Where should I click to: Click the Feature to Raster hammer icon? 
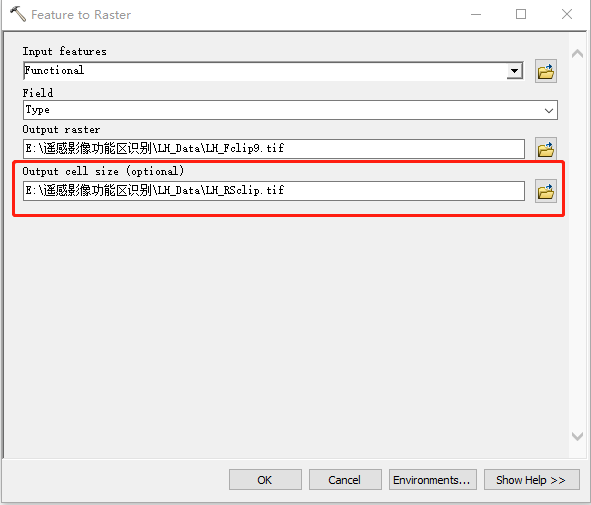(17, 14)
